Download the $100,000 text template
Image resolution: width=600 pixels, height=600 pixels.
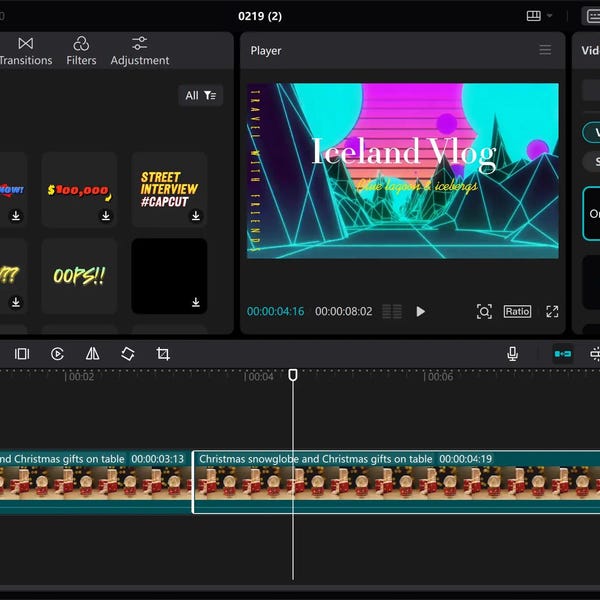(106, 216)
